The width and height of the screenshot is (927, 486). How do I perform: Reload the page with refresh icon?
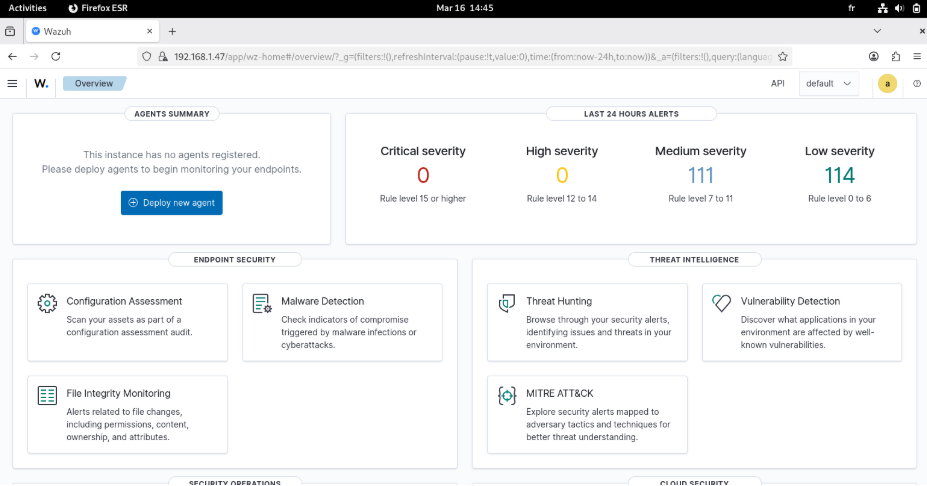56,56
